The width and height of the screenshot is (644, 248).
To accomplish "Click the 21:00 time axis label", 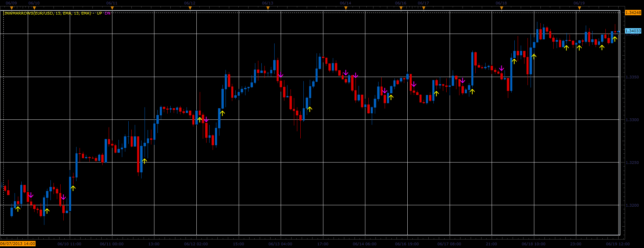I will (x=491, y=244).
